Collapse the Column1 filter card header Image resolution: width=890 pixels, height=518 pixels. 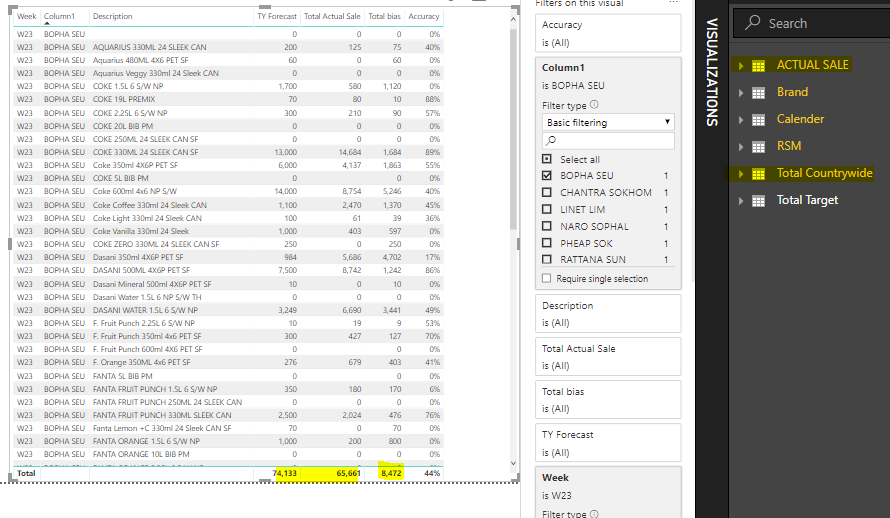pyautogui.click(x=563, y=68)
